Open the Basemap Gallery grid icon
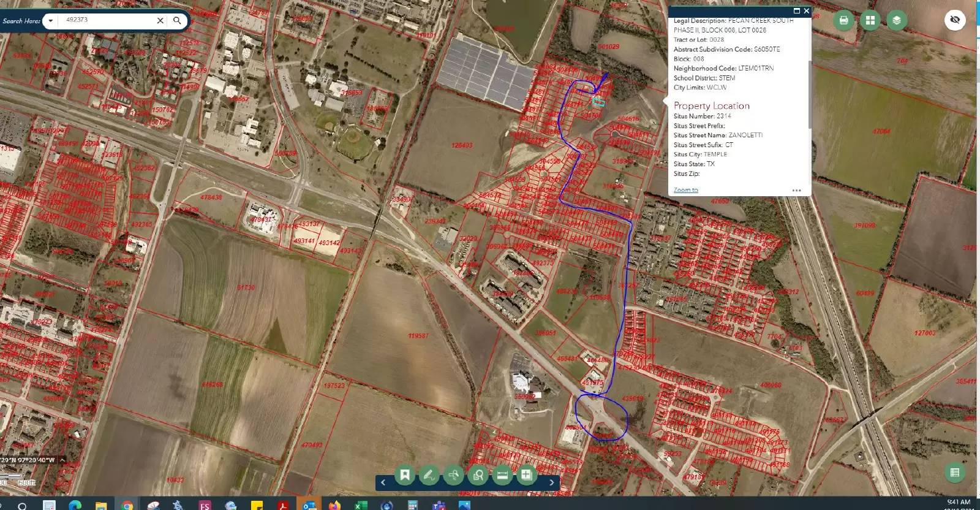The image size is (980, 510). pyautogui.click(x=870, y=20)
